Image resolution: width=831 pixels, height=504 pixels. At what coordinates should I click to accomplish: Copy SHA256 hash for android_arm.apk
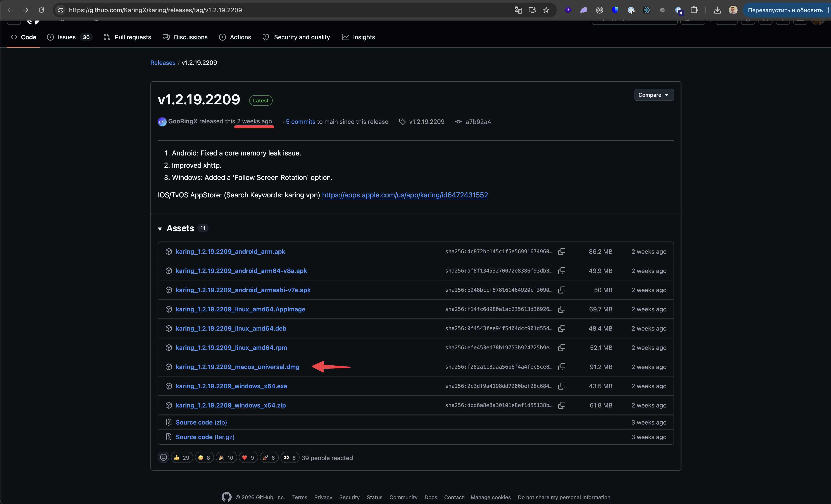coord(562,251)
